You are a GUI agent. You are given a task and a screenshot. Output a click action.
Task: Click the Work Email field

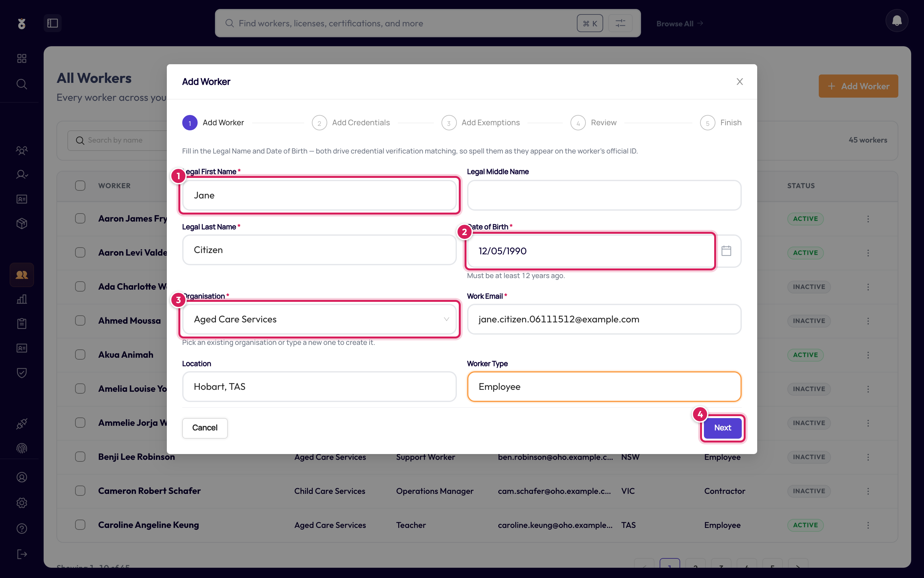pos(604,319)
